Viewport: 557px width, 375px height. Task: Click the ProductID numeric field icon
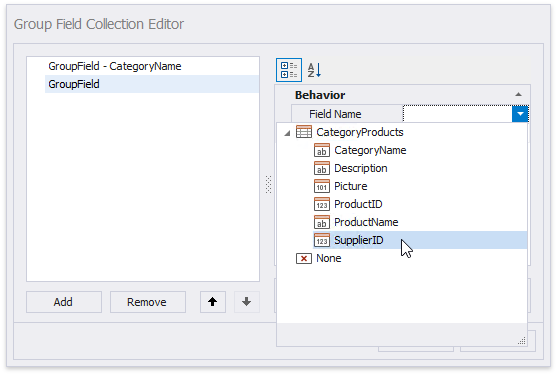321,204
